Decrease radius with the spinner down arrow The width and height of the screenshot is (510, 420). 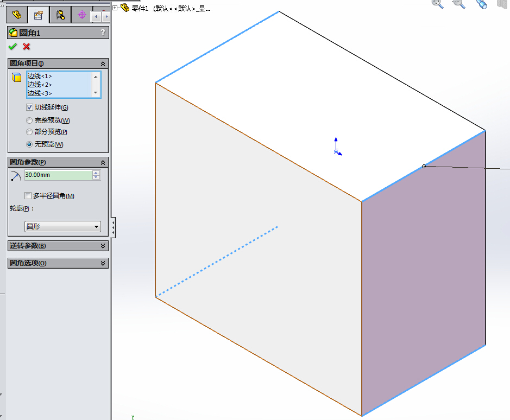click(x=96, y=177)
